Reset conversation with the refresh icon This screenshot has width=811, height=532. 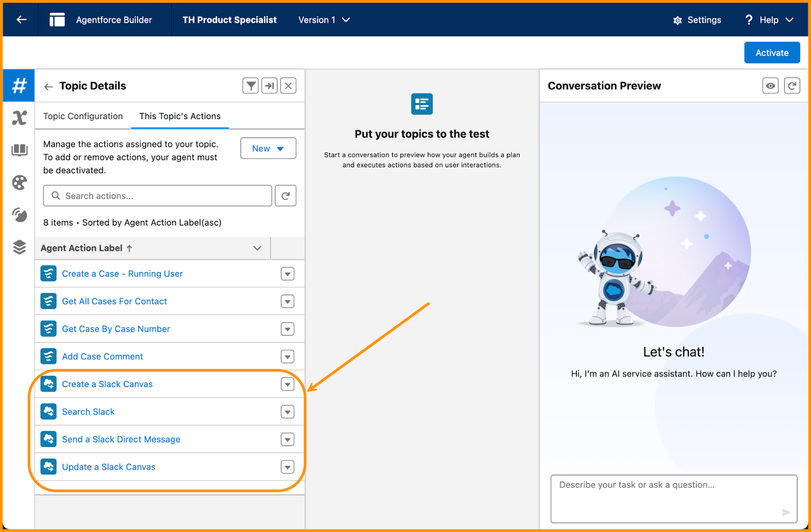(792, 86)
